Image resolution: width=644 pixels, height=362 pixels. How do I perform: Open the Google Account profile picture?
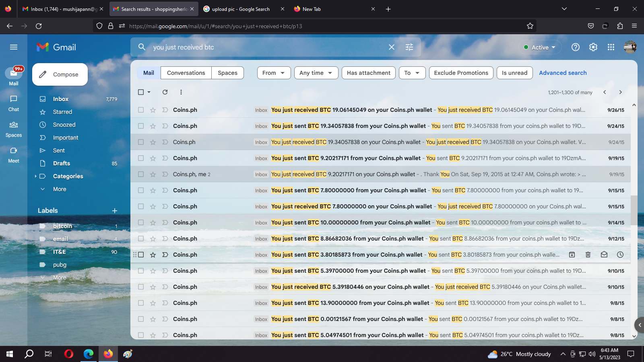(x=630, y=47)
